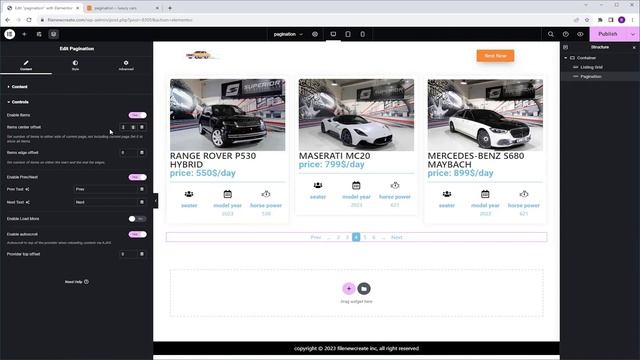The image size is (640, 360).
Task: Toggle the structure layers icon in top bar
Action: tap(53, 34)
